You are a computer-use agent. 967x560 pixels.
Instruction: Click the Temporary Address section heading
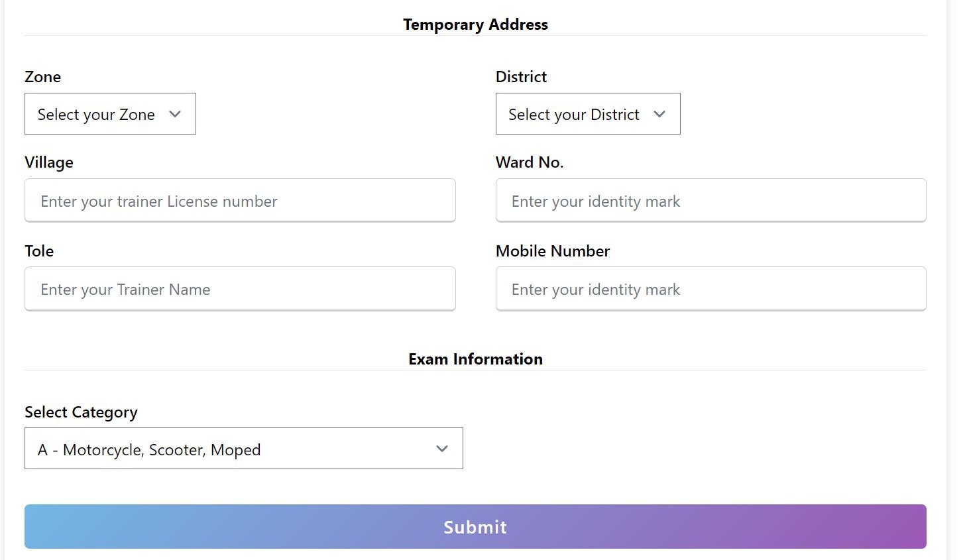point(475,25)
